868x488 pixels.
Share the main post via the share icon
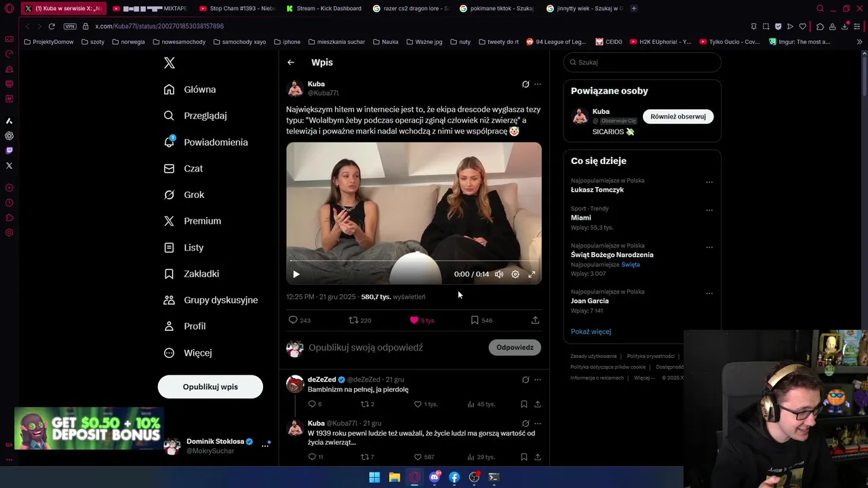535,320
